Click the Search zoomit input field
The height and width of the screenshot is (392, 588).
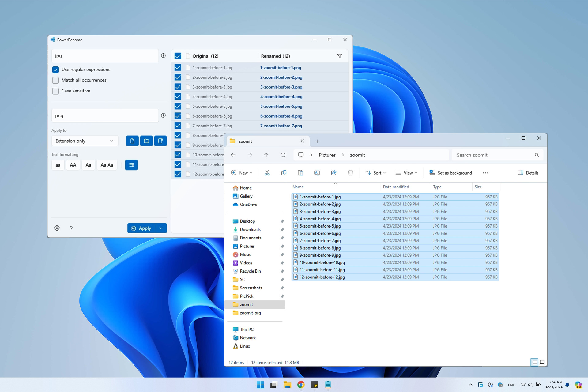click(493, 155)
